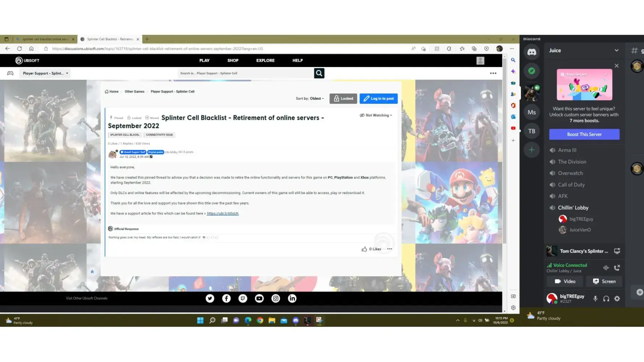Open HELP menu on Ubisoft header
The width and height of the screenshot is (644, 362).
tap(297, 60)
